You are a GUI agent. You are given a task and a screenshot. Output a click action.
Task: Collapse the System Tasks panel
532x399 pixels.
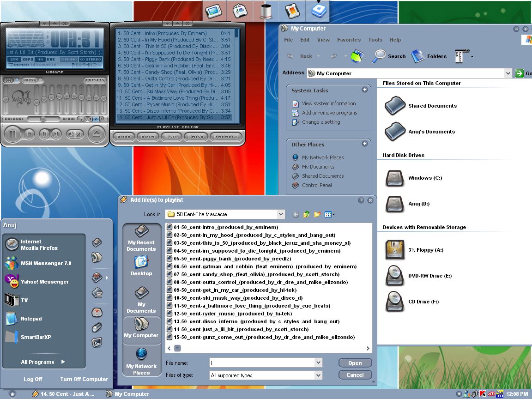point(364,90)
